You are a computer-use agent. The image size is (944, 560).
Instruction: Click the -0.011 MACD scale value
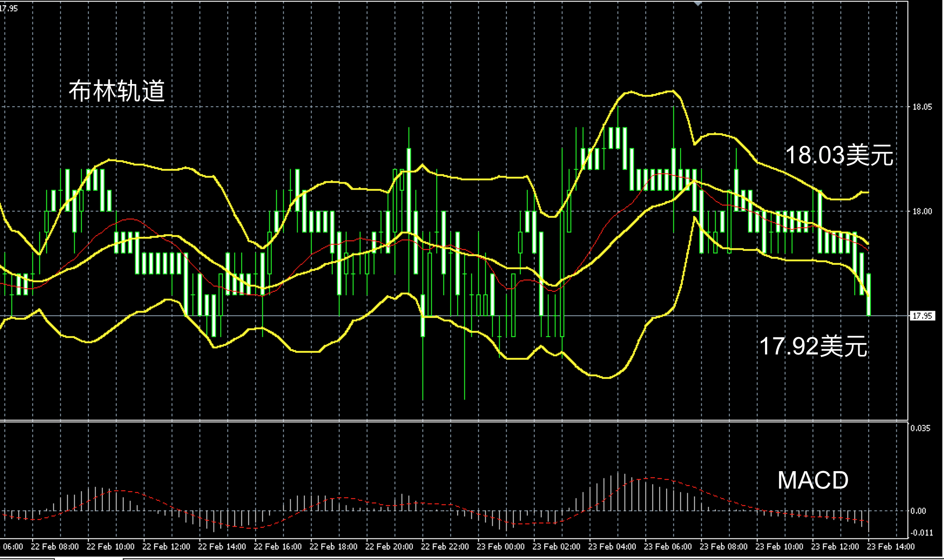click(921, 533)
